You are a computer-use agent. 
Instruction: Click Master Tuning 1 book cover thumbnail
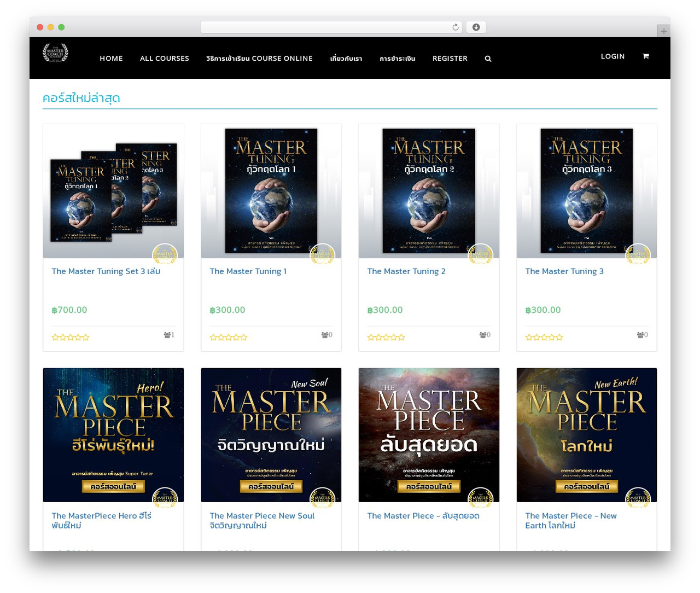click(x=271, y=191)
